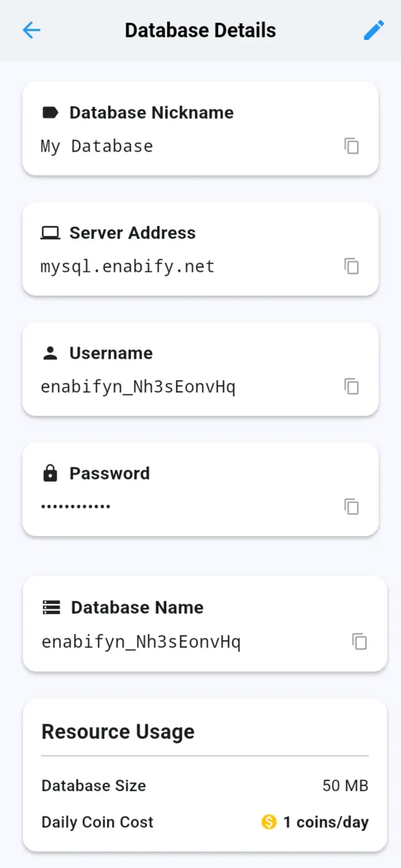The image size is (401, 868).
Task: Copy the Username enabifyn_Nh3sEonvHq
Action: (351, 386)
